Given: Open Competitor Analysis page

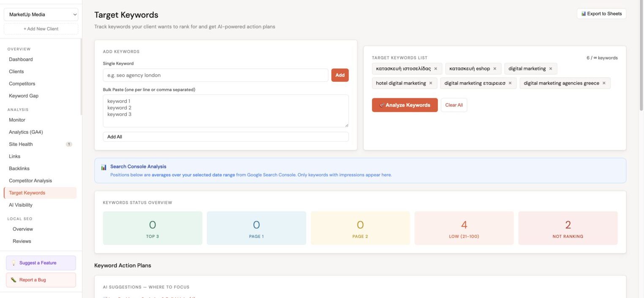Looking at the screenshot, I should point(30,181).
